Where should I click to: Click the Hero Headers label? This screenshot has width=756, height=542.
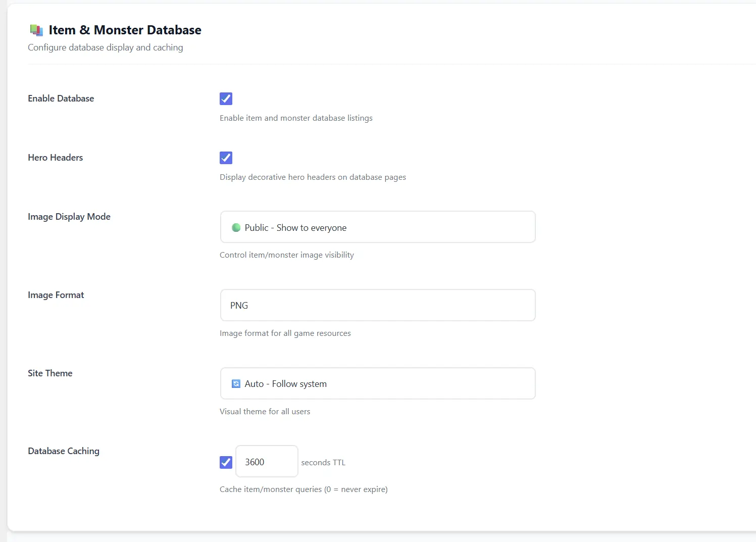coord(55,158)
